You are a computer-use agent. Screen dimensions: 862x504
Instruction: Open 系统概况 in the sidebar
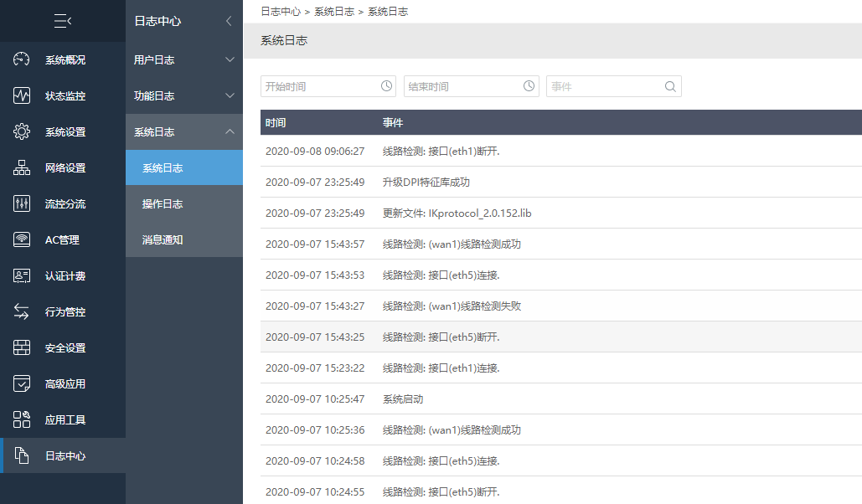(x=63, y=59)
